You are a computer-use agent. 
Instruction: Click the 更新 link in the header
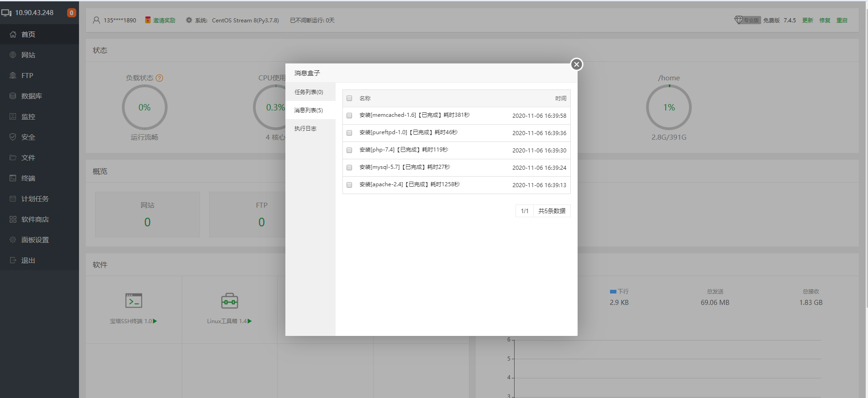point(808,20)
